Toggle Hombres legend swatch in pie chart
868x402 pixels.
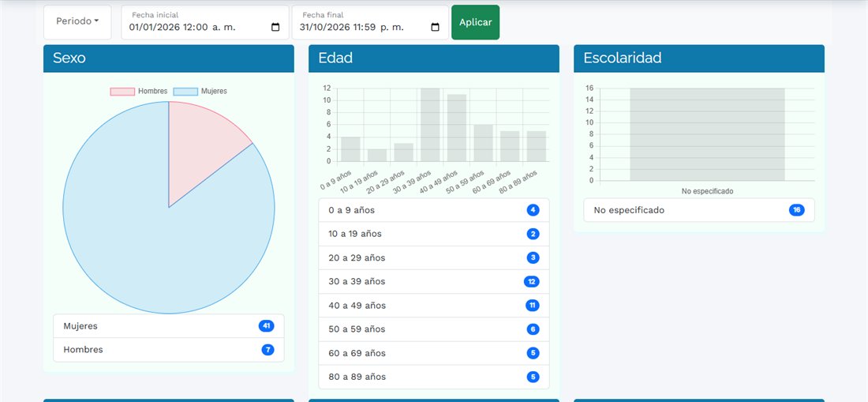122,92
